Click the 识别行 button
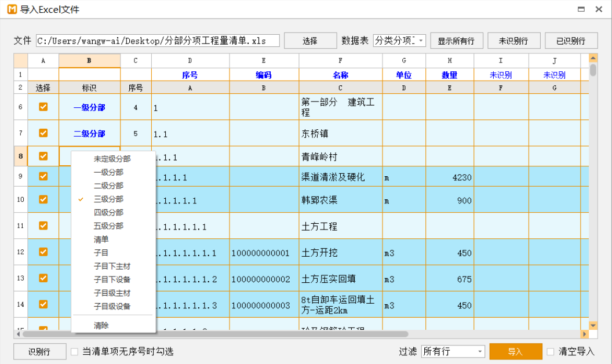 39,352
